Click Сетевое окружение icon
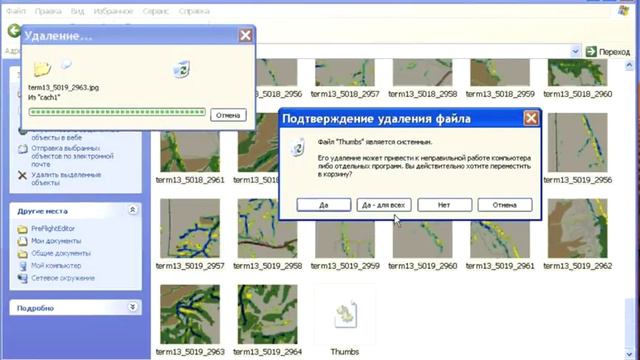Viewport: 640px width, 360px height. tap(22, 278)
